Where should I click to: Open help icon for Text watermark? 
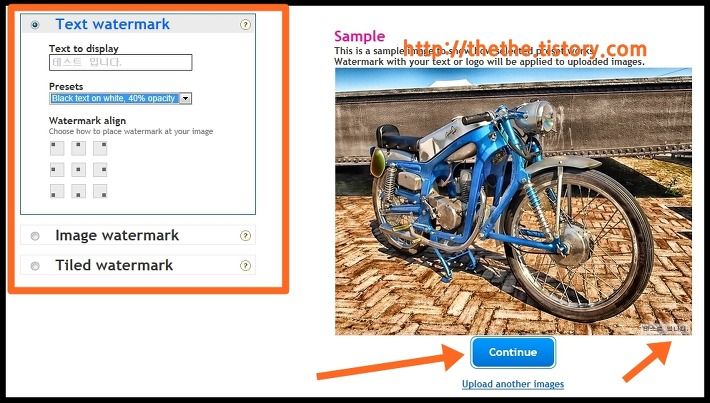point(245,24)
